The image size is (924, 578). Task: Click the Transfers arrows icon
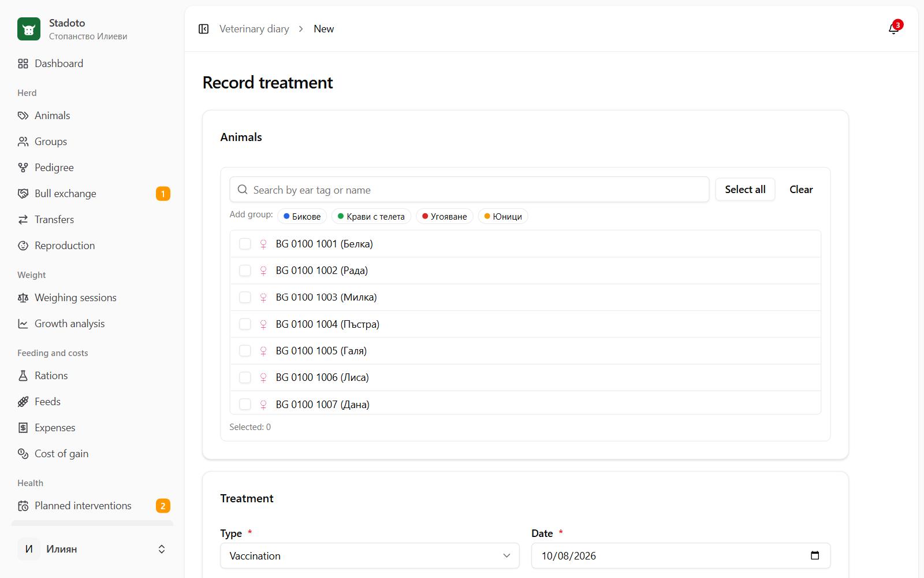pyautogui.click(x=23, y=220)
